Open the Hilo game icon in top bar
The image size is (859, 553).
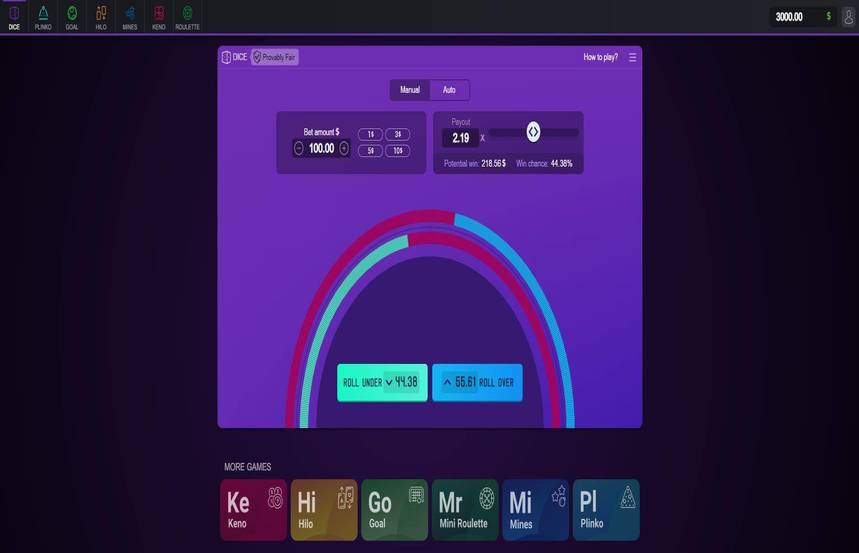(x=101, y=17)
